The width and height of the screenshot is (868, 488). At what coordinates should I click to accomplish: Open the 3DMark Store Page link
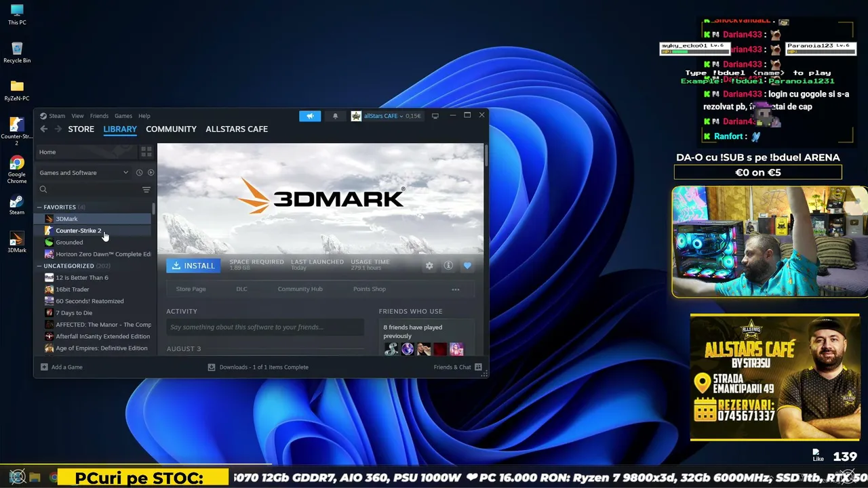pyautogui.click(x=191, y=289)
